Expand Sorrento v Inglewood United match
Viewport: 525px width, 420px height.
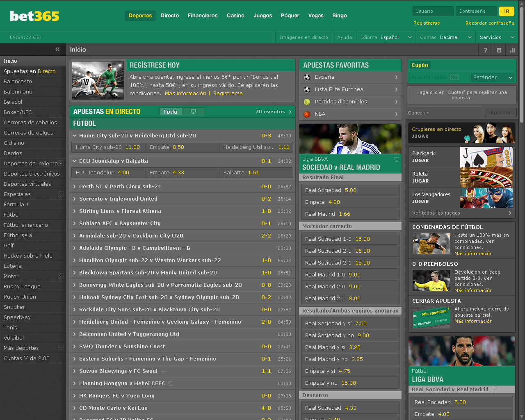pos(74,199)
